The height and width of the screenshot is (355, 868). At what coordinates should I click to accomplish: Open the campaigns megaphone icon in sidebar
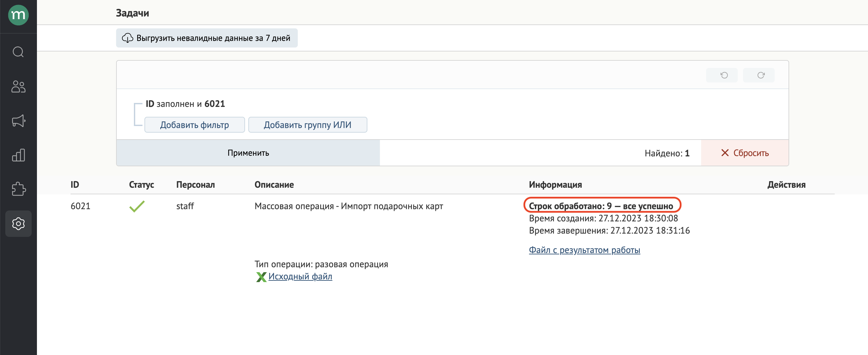[x=18, y=121]
